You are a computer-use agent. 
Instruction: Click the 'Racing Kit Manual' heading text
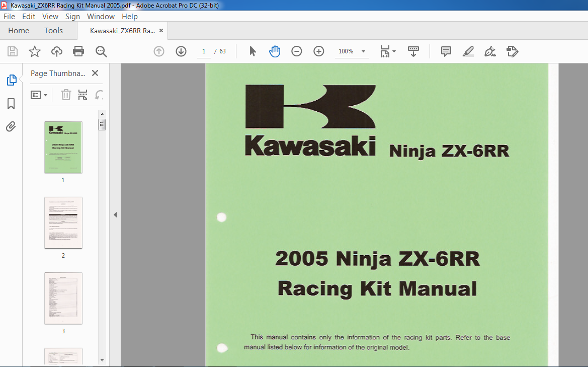click(x=377, y=289)
